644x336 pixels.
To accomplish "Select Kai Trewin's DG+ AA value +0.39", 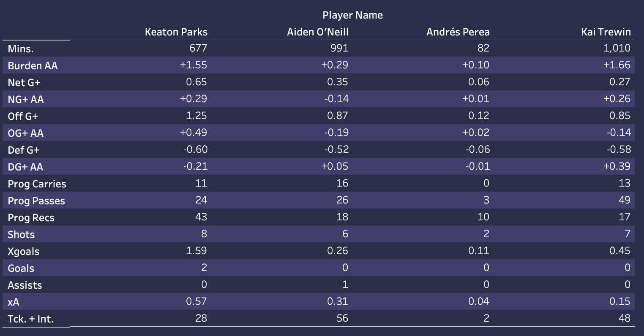I will pos(617,166).
